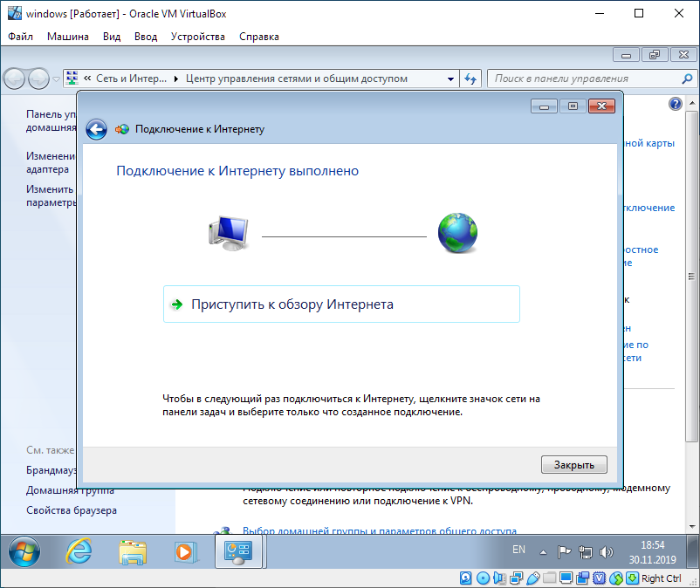Open the Windows Start menu orb

24,552
